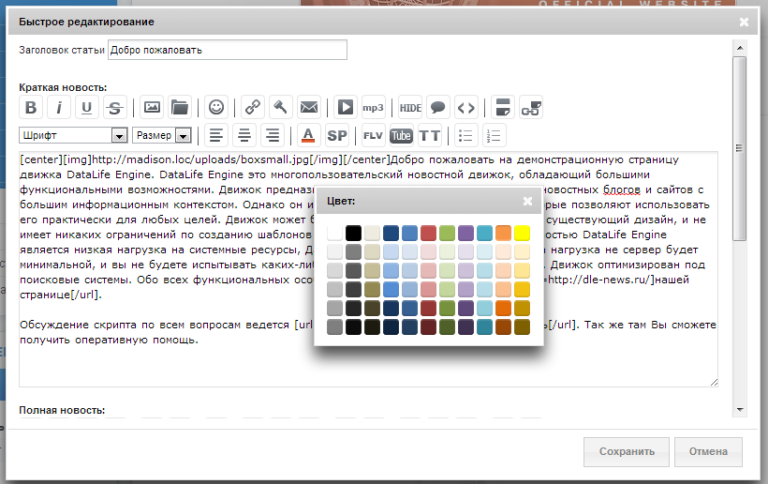Click the Полная новость label
Viewport: 768px width, 484px height.
(x=62, y=411)
